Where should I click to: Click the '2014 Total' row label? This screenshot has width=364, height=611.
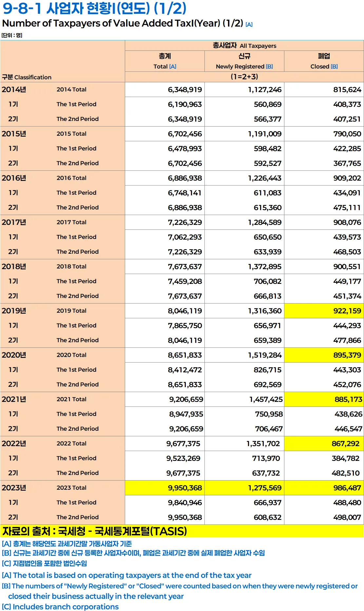click(x=71, y=89)
